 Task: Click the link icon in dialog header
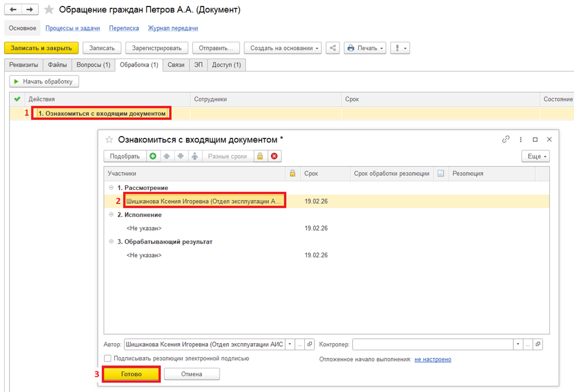click(x=505, y=139)
